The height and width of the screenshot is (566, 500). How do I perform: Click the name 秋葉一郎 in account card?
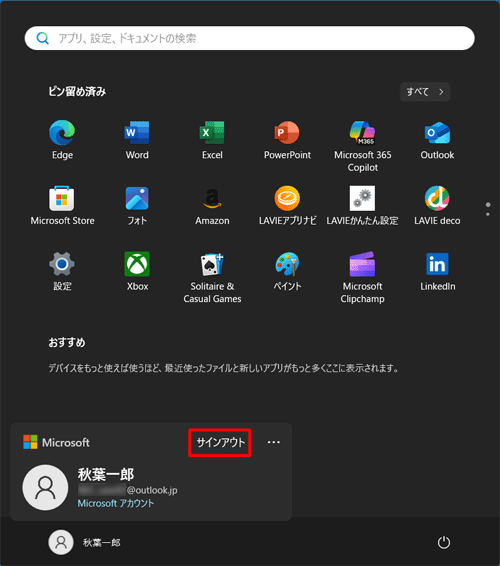[x=106, y=474]
